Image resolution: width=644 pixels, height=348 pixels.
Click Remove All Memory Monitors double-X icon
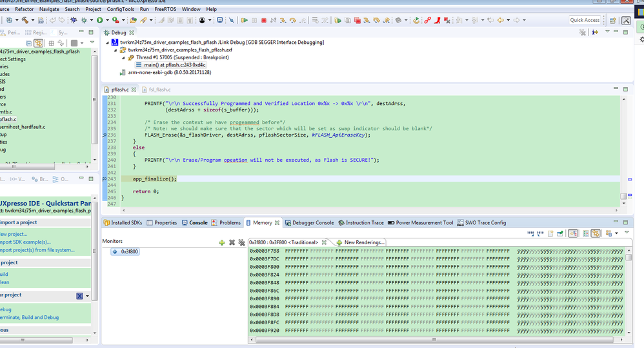[x=241, y=242]
